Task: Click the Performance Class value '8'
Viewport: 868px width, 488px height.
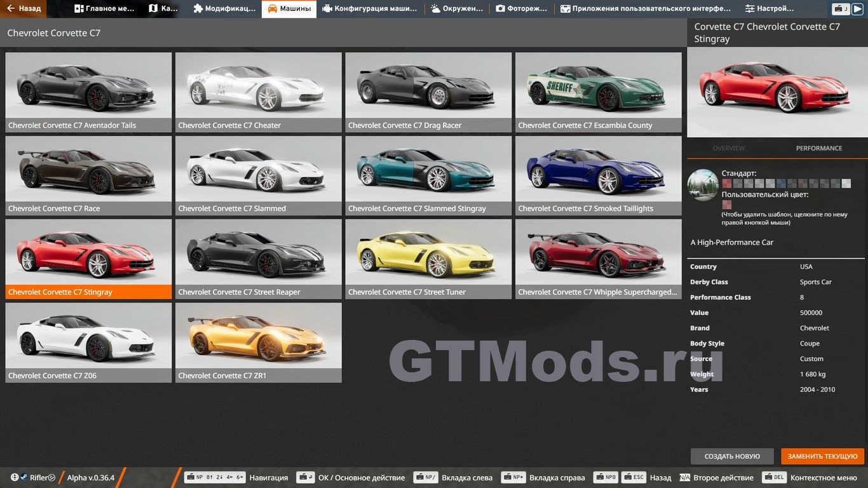Action: 802,297
